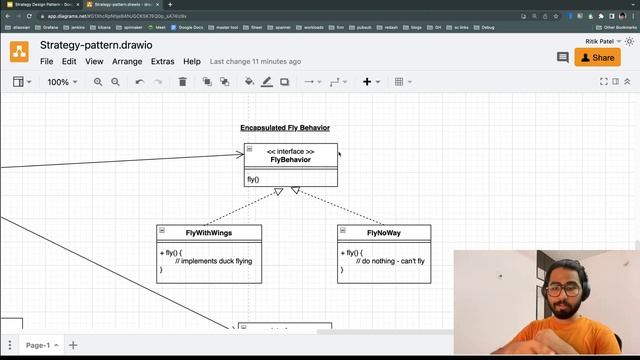Click the waypoints connector style icon

click(x=335, y=82)
